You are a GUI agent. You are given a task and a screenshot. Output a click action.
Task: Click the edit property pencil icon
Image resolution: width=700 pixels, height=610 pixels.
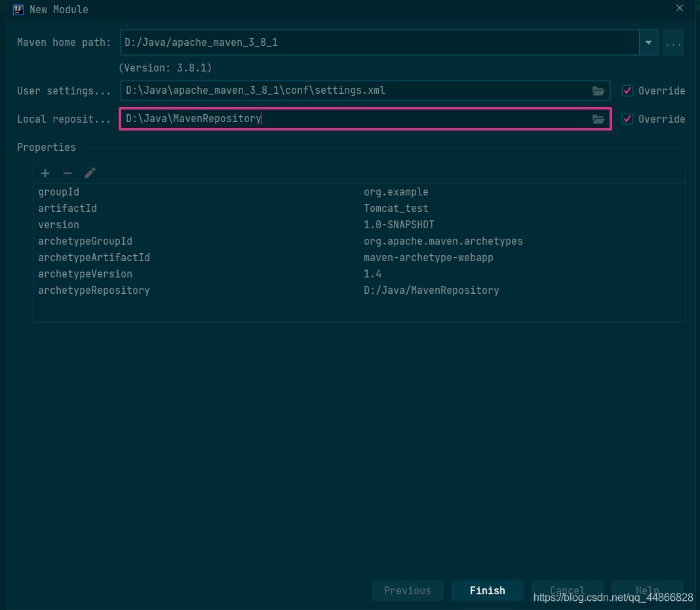pos(90,173)
